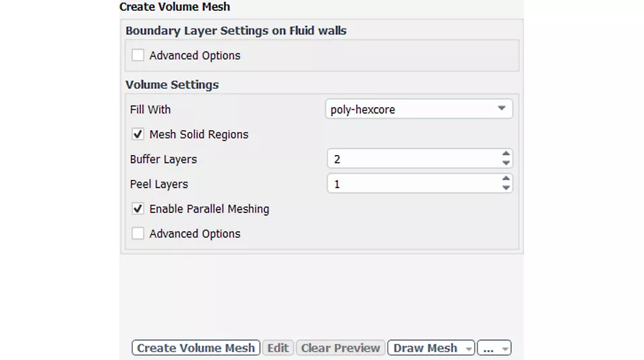Click the Peel Layers value field
The width and height of the screenshot is (644, 360).
pyautogui.click(x=413, y=184)
